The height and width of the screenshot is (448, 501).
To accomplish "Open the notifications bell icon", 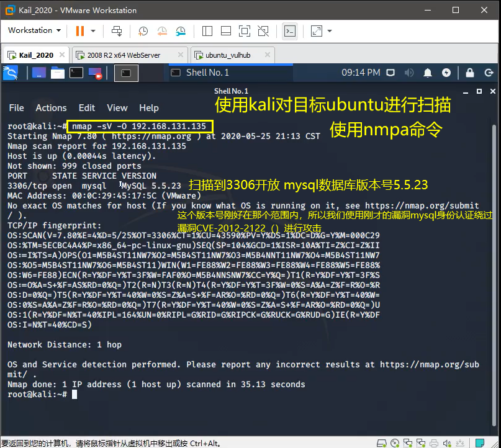I will pyautogui.click(x=428, y=73).
